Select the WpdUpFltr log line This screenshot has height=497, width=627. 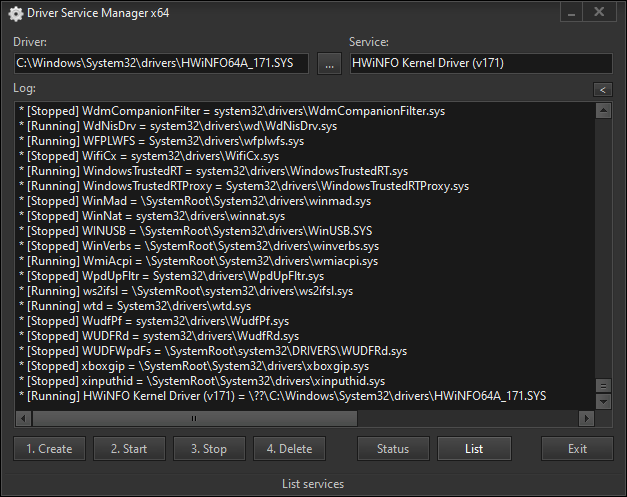pos(172,276)
